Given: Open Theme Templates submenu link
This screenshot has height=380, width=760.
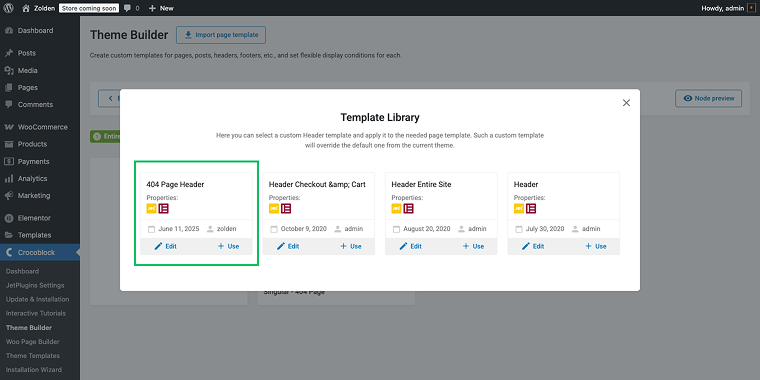Looking at the screenshot, I should click(x=32, y=356).
